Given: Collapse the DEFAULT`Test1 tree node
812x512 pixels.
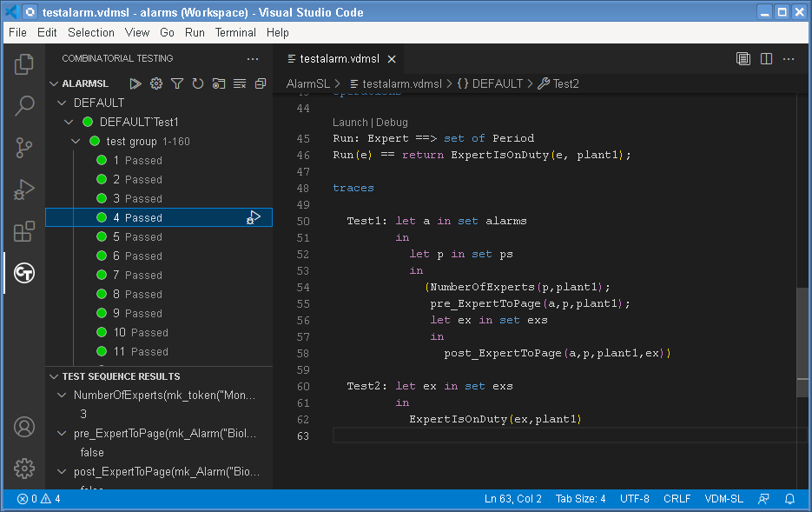Looking at the screenshot, I should pyautogui.click(x=69, y=122).
